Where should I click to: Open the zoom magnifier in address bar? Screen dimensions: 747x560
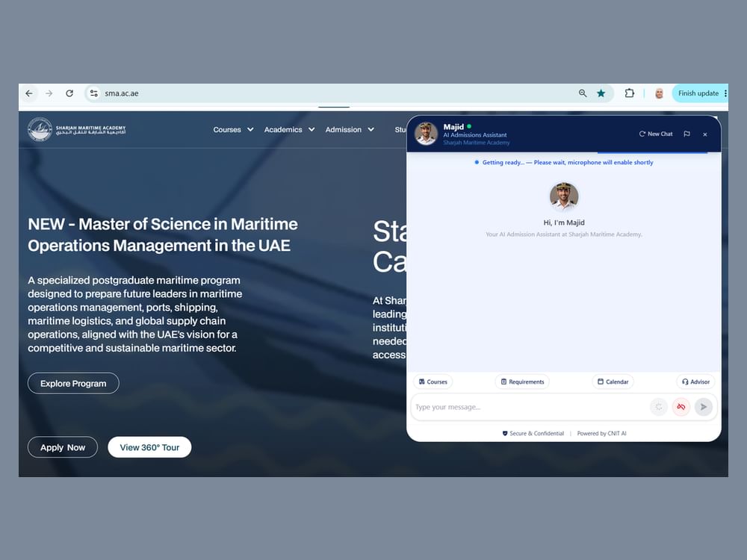(583, 93)
